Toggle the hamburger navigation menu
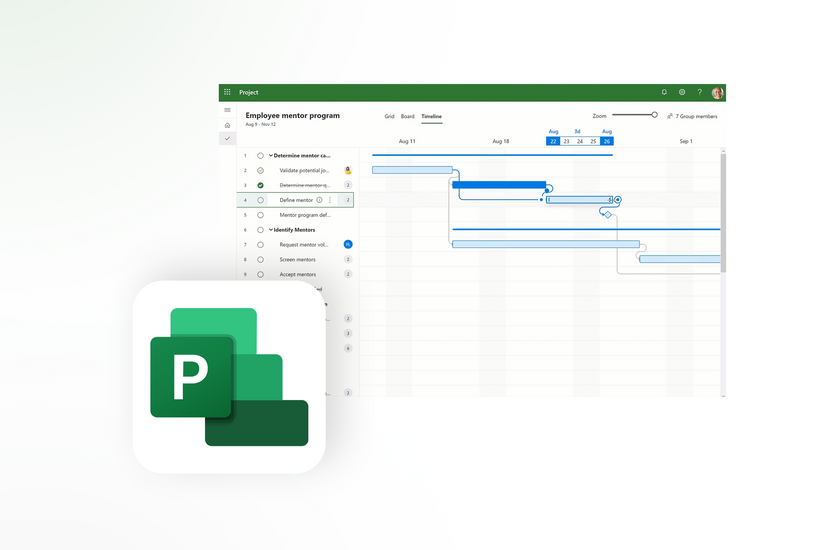832x550 pixels. tap(227, 110)
